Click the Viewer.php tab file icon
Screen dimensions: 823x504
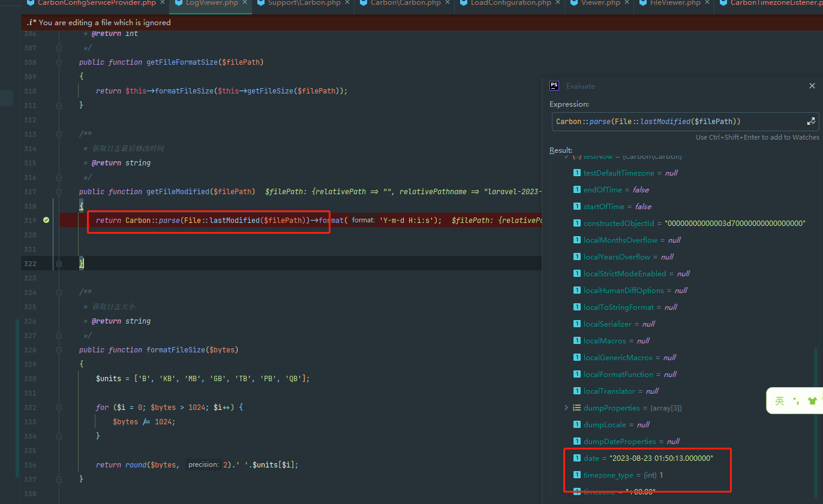tap(573, 3)
